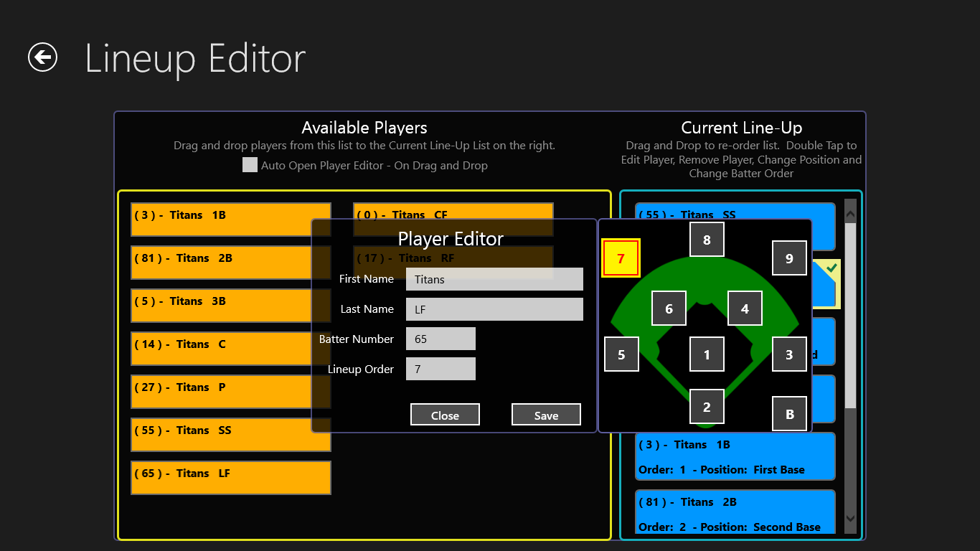
Task: Select shortstop position 6 on field
Action: pyautogui.click(x=669, y=309)
